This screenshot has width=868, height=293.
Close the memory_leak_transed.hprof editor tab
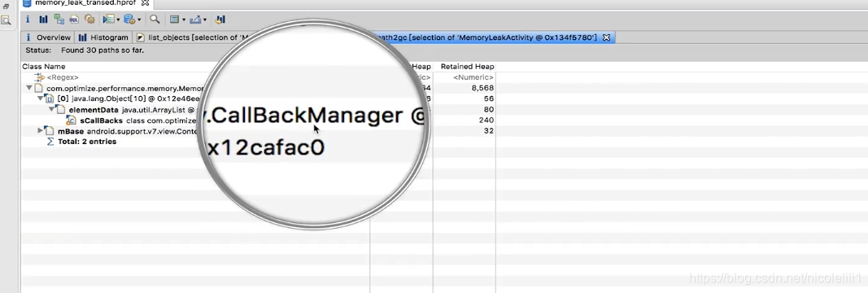[x=145, y=2]
